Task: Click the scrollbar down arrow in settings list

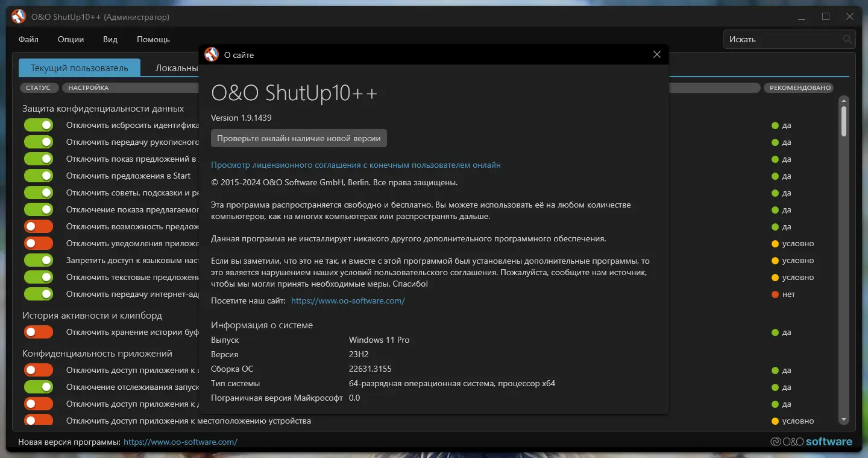Action: click(x=844, y=419)
